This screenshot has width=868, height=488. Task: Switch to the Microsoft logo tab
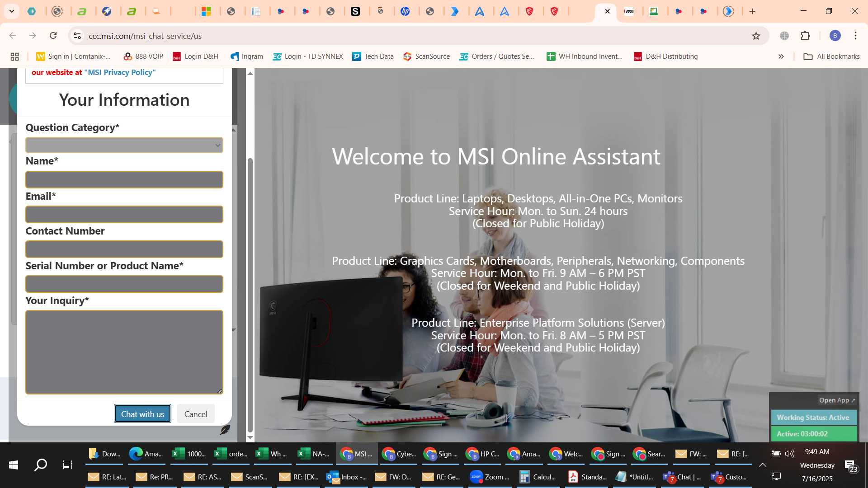[x=207, y=11]
